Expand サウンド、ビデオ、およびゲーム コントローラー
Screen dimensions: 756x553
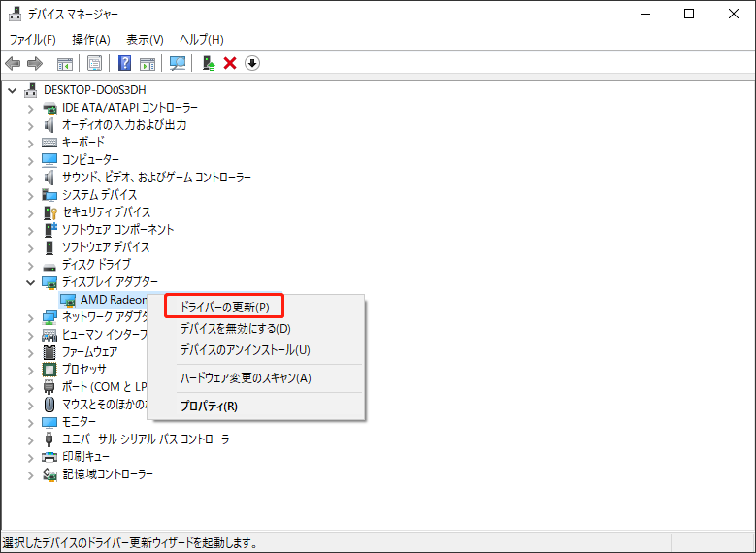31,178
